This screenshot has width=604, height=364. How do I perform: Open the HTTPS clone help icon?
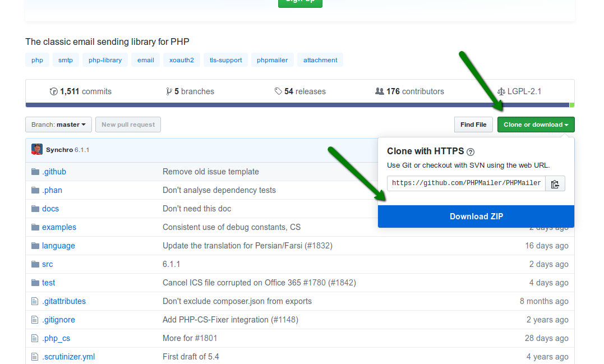[471, 152]
